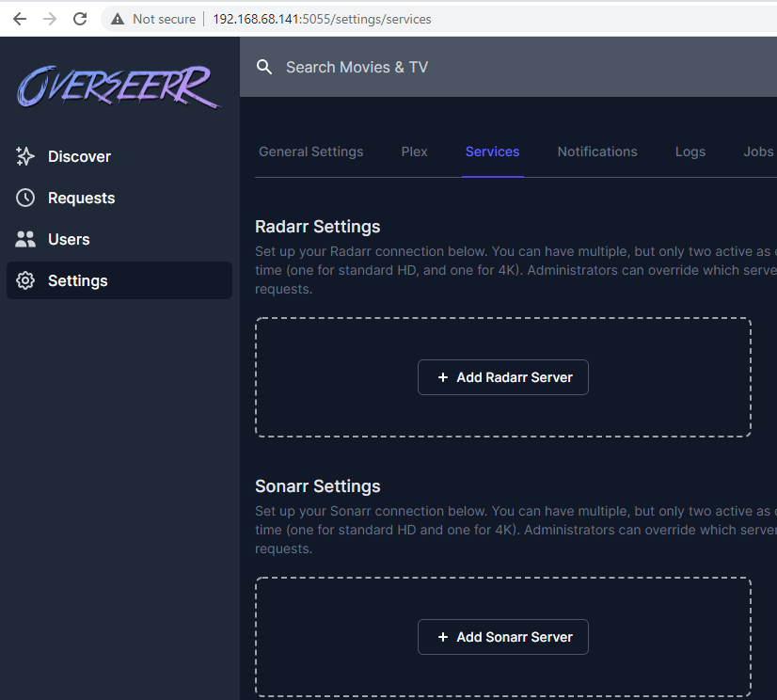The width and height of the screenshot is (777, 700).
Task: Click the Requests clock icon
Action: click(x=25, y=198)
